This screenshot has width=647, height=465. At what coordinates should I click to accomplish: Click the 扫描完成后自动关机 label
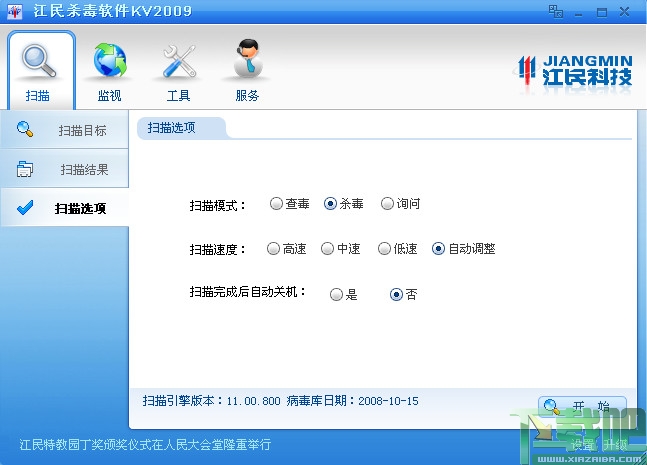(x=248, y=292)
